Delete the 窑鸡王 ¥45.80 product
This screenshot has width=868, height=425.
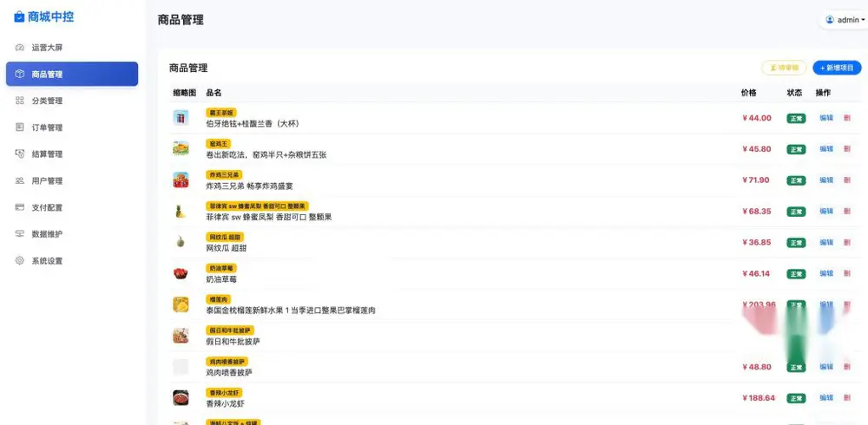coord(847,149)
